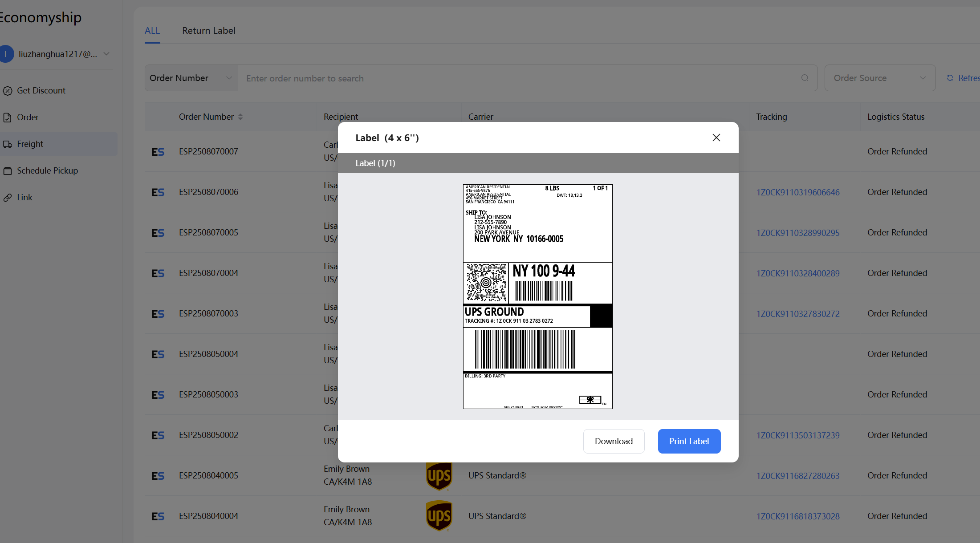Click the Link chain icon in sidebar

pos(8,198)
